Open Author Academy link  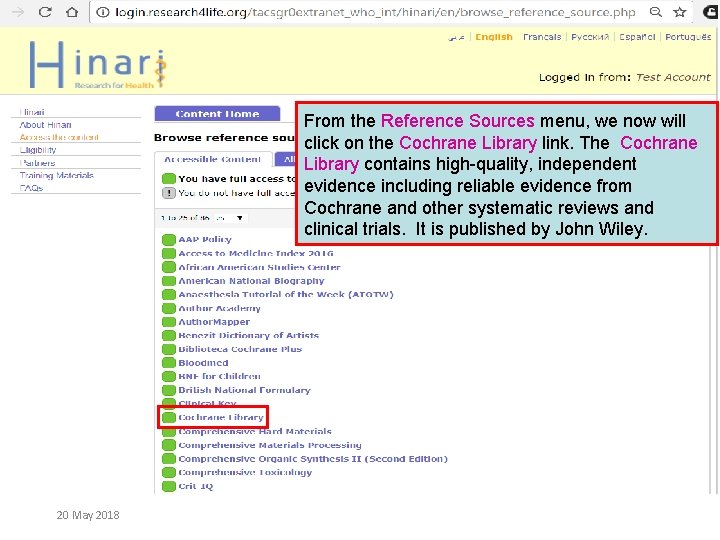(219, 308)
